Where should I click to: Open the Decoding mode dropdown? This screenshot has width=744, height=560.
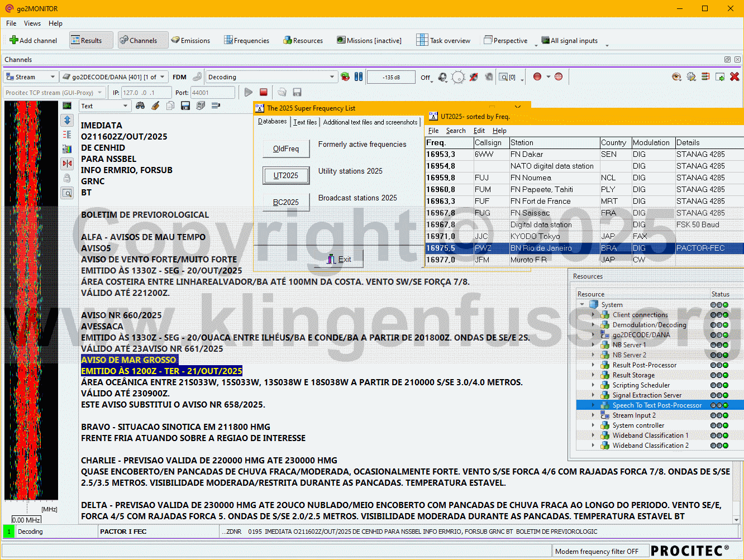click(332, 77)
